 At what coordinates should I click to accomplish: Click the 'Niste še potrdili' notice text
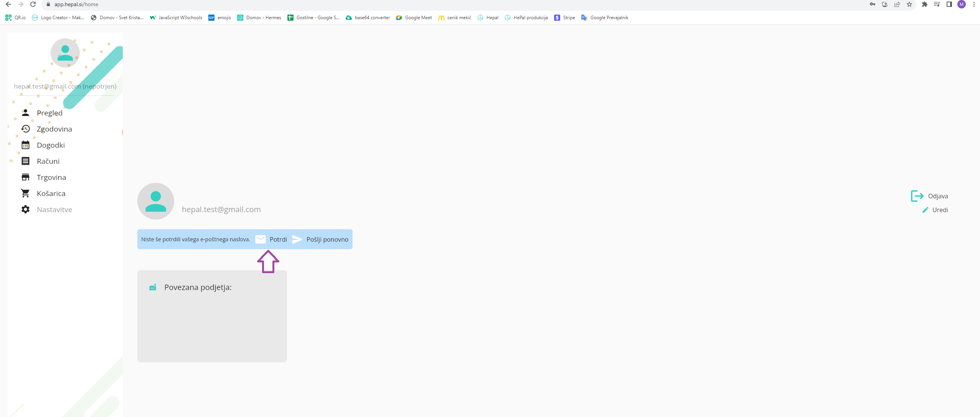click(196, 239)
